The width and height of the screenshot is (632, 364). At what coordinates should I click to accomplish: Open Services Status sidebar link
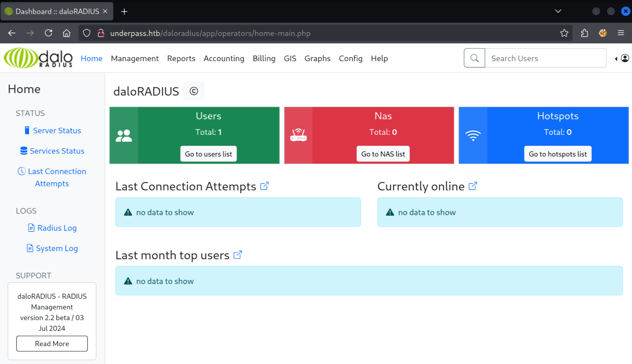(x=52, y=151)
